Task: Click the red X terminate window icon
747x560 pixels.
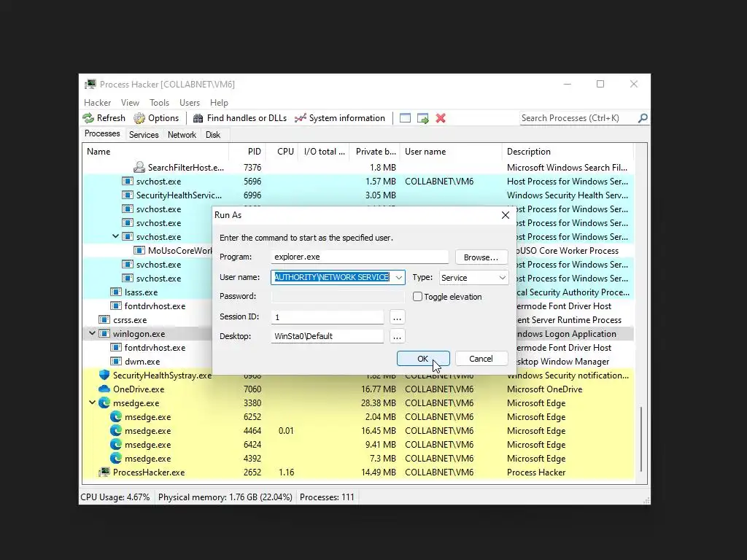Action: pyautogui.click(x=441, y=118)
